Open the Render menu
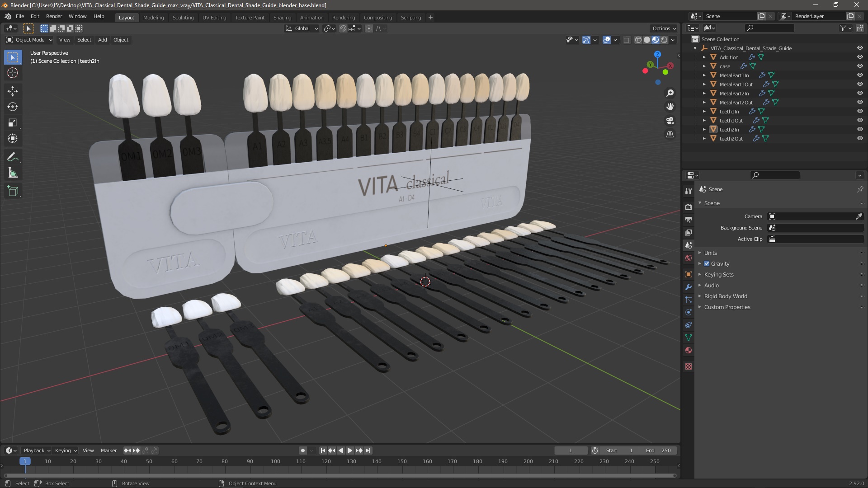The height and width of the screenshot is (488, 868). point(54,16)
